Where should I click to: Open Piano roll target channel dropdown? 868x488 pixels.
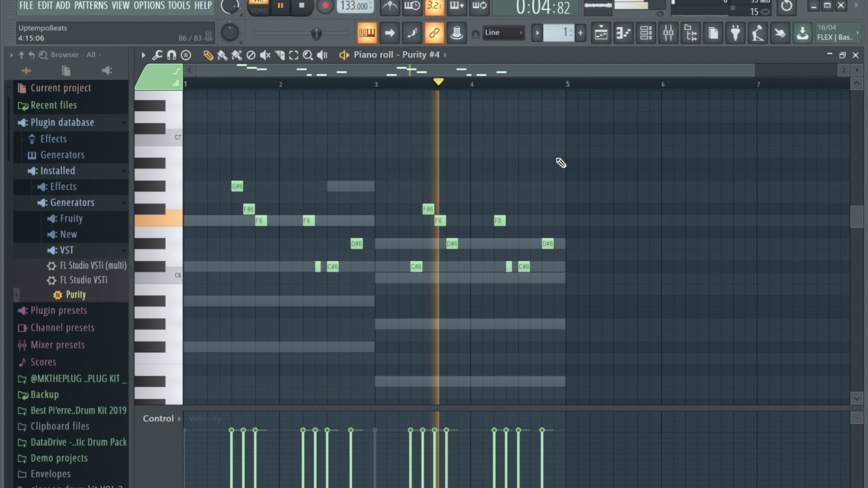tap(397, 54)
